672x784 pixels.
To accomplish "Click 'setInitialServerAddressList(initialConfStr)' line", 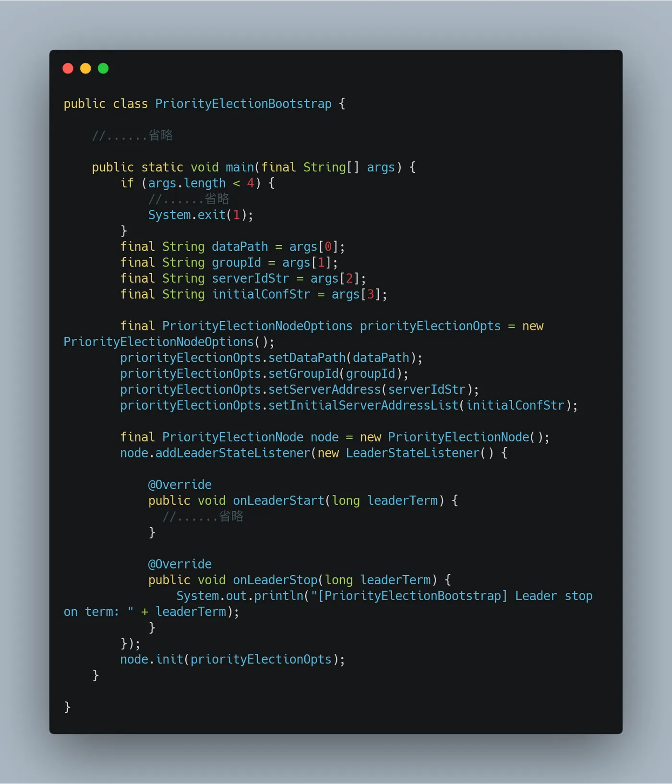I will 349,405.
